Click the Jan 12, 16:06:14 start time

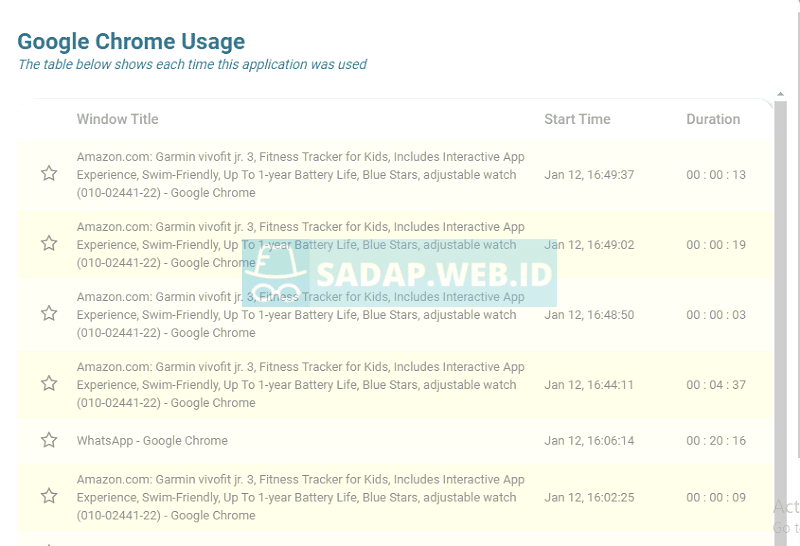coord(589,440)
